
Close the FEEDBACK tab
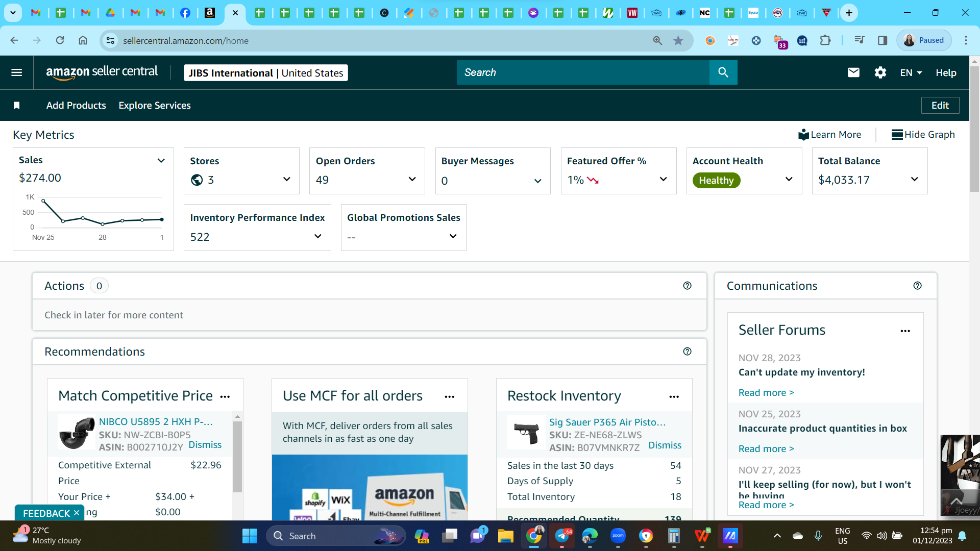tap(77, 513)
